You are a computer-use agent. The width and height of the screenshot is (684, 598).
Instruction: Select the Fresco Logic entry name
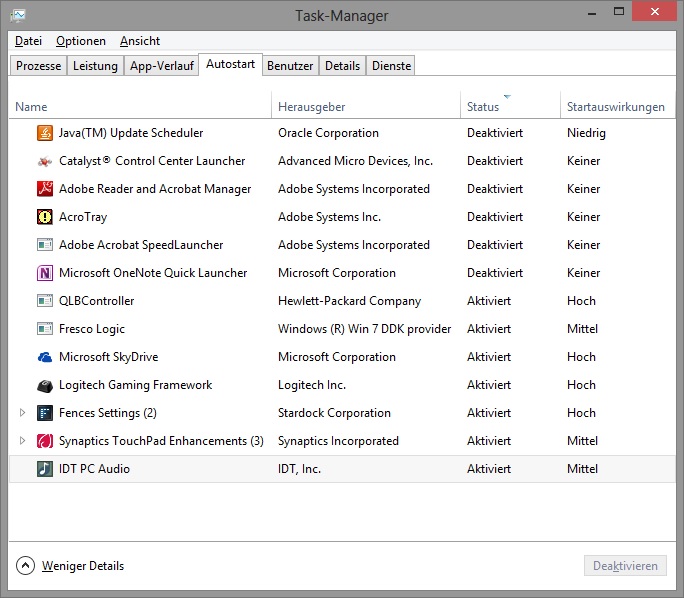92,329
